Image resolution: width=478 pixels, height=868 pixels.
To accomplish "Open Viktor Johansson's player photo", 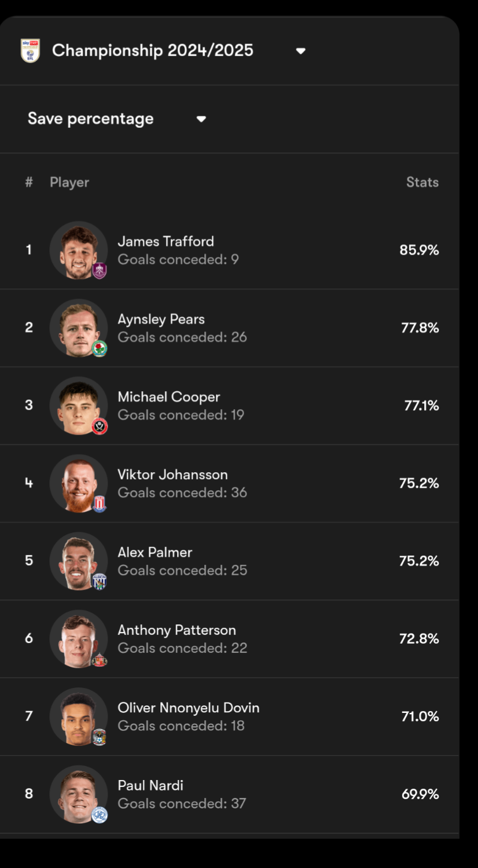I will [79, 483].
